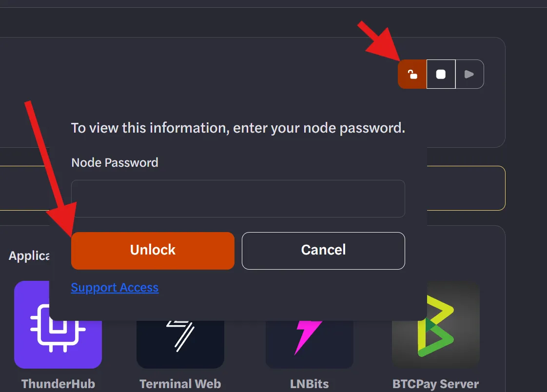Click the partially hidden Applications heading

pyautogui.click(x=29, y=256)
